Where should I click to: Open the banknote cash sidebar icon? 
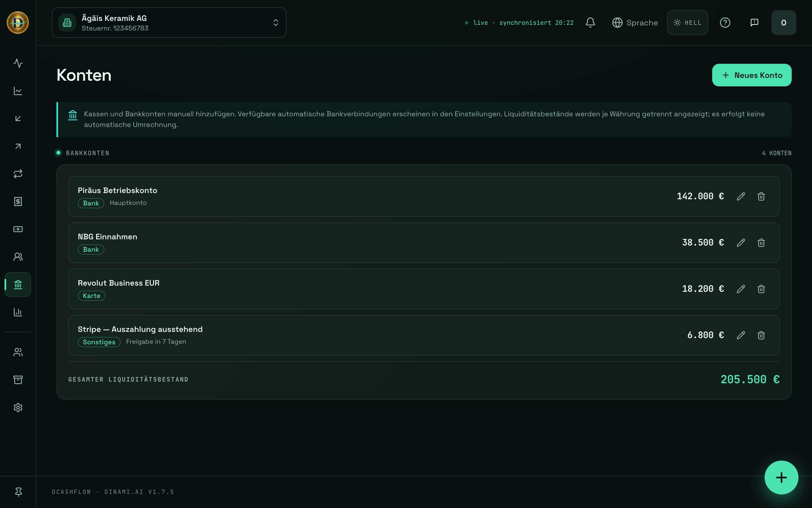18,229
